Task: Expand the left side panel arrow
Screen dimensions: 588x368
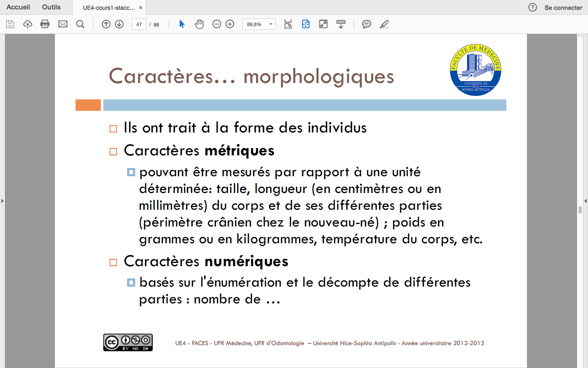Action: click(2, 201)
